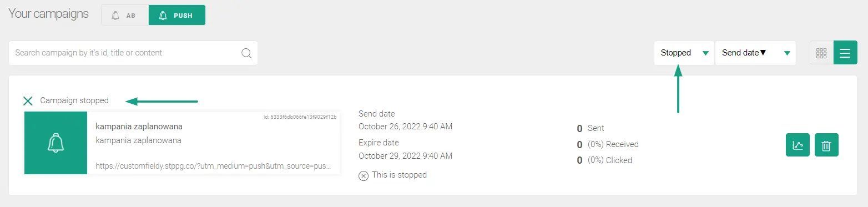Switch to the AB campaigns tab
Screen dimensions: 868x207
click(125, 16)
